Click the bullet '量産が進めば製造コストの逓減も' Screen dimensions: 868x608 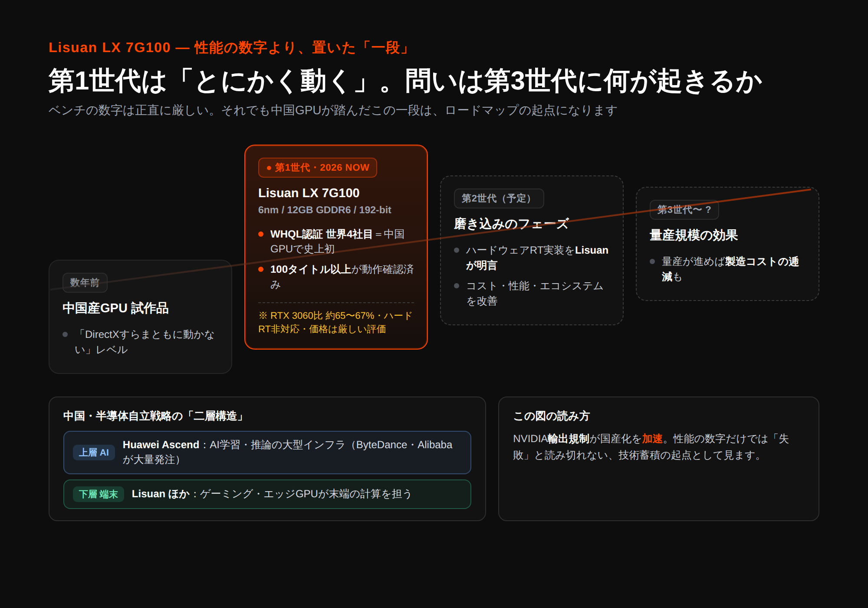(730, 269)
